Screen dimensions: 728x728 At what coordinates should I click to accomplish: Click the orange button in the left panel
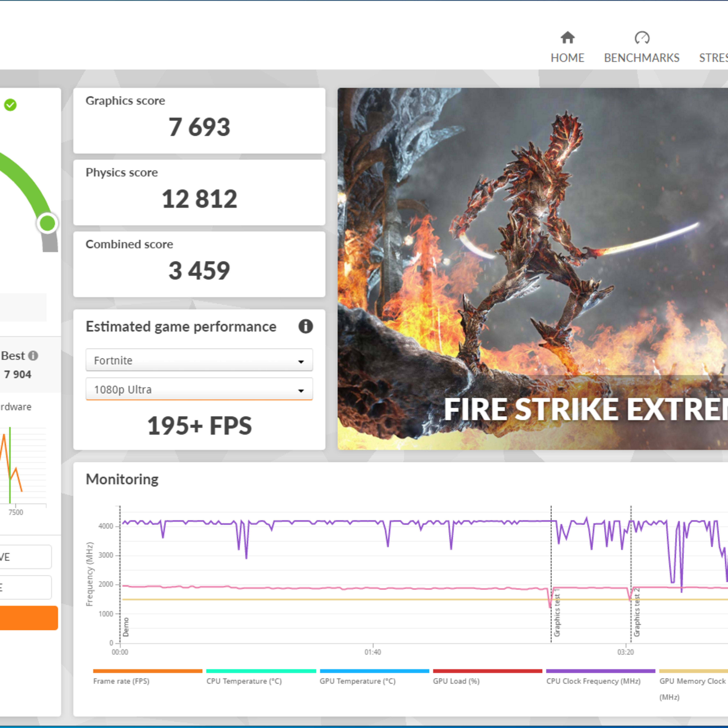pos(29,618)
